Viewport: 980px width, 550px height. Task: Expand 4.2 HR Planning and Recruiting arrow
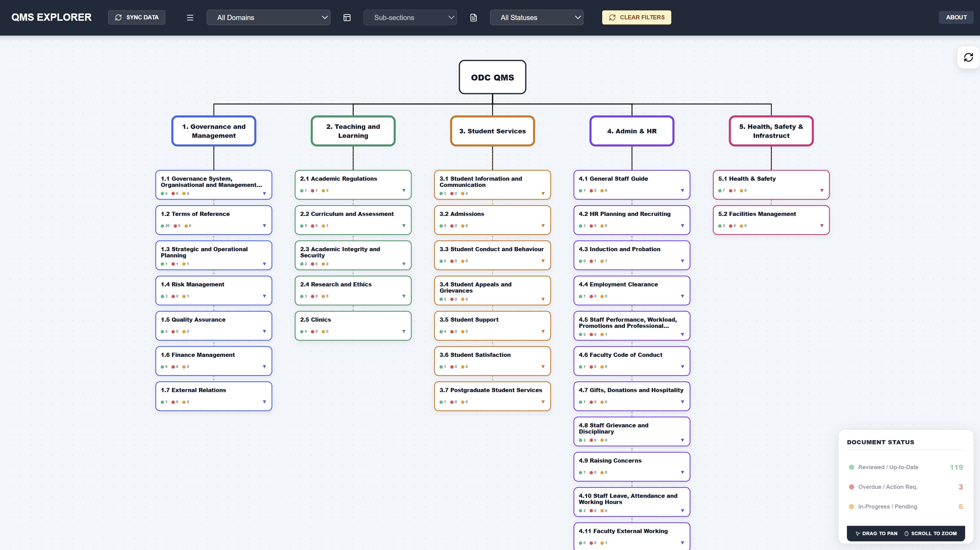tap(682, 226)
